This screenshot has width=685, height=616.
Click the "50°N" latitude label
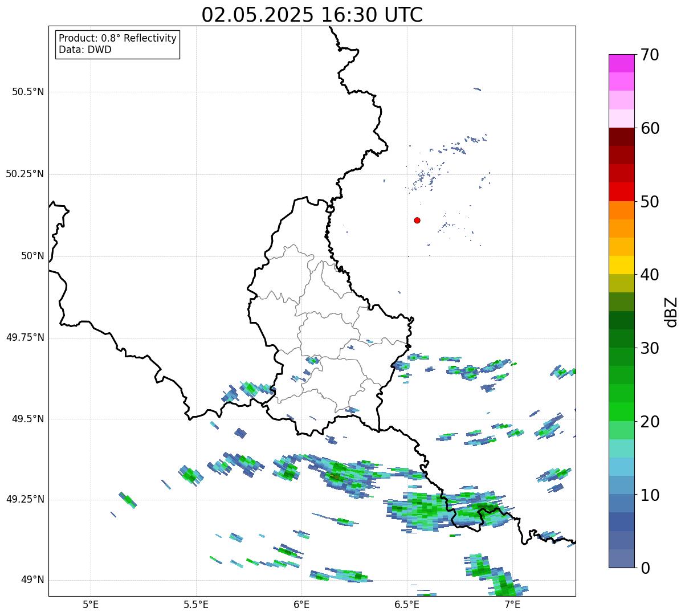[x=32, y=256]
